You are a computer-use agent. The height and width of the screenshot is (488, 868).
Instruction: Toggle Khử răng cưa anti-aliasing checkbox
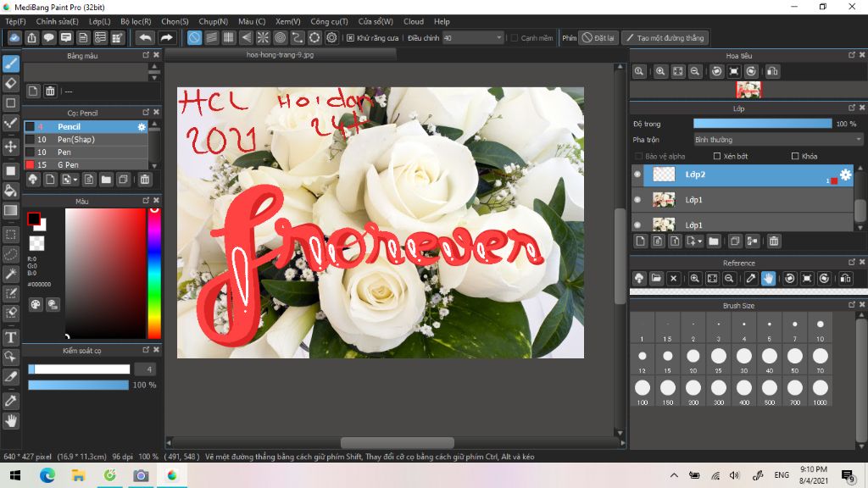click(350, 37)
